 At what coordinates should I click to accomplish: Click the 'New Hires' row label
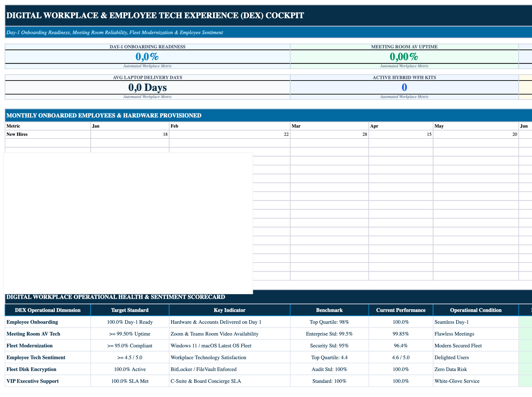point(48,134)
